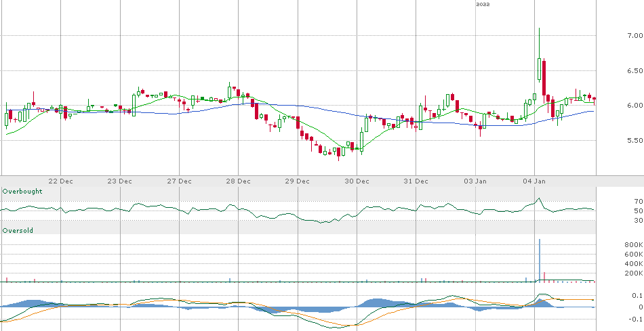Click the 22 Dec date label
The width and height of the screenshot is (644, 331).
pyautogui.click(x=61, y=181)
